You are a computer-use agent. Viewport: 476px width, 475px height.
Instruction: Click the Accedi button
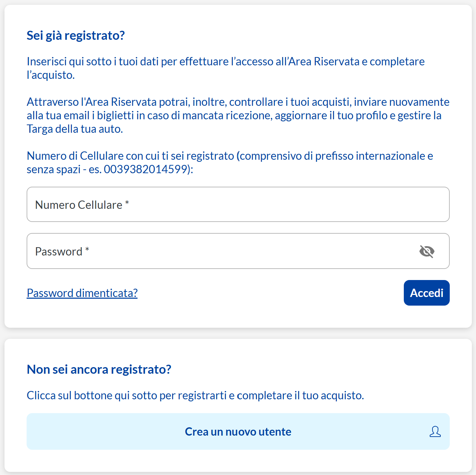tap(427, 293)
